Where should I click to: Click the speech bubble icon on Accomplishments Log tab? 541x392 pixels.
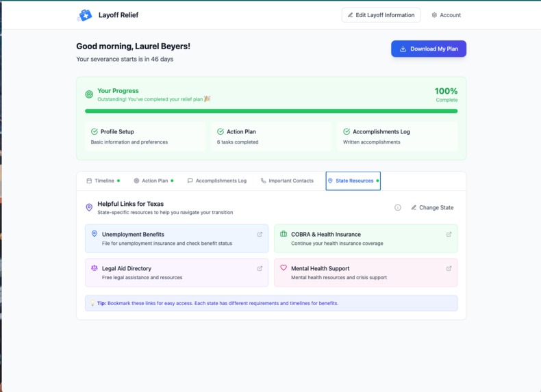pos(190,181)
